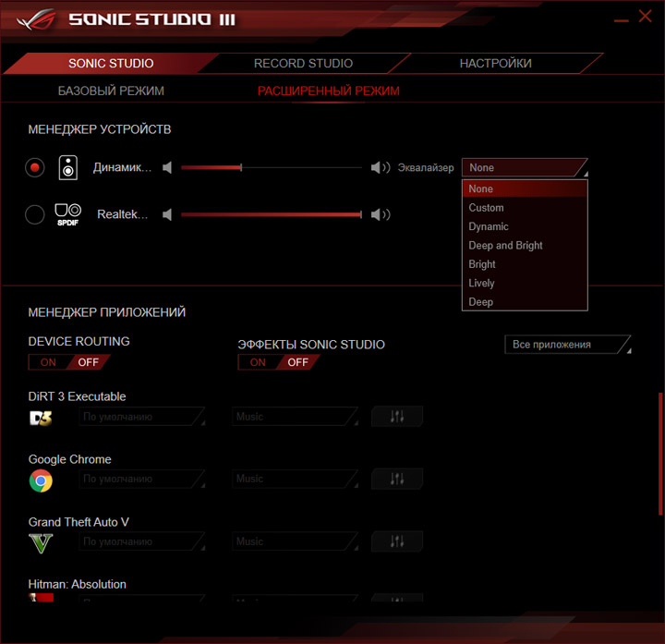Choose Lively equalizer preset

click(525, 283)
